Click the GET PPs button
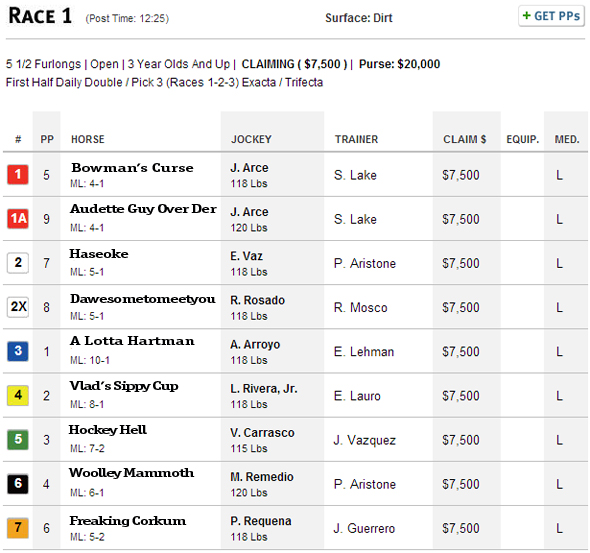The height and width of the screenshot is (553, 590). pos(551,16)
